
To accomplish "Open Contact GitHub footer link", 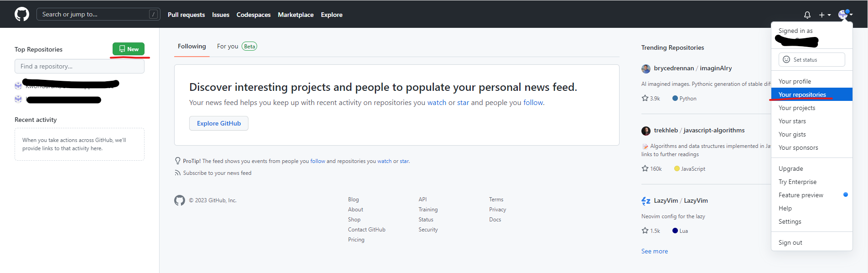I will click(x=367, y=230).
